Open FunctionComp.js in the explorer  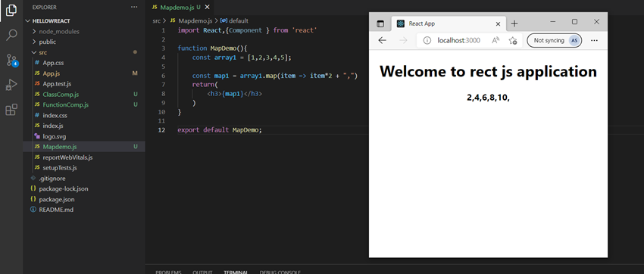84,105
